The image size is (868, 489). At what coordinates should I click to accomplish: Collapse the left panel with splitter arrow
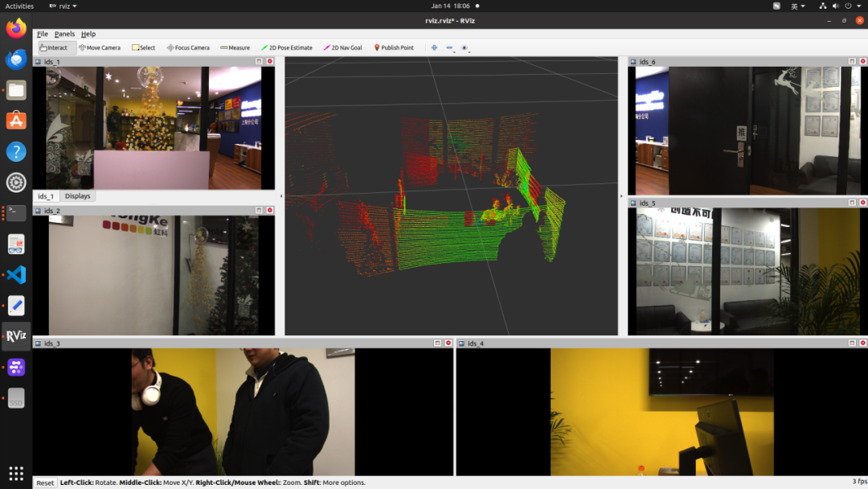(x=280, y=195)
